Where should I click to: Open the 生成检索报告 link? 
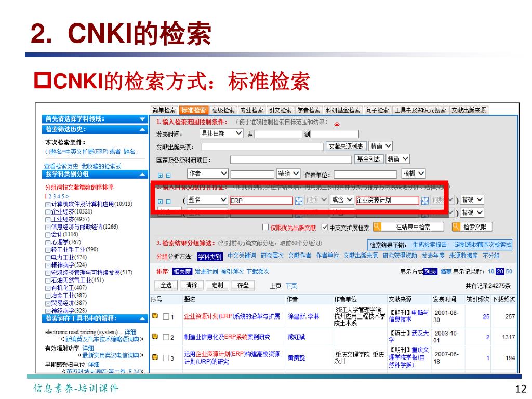430,245
